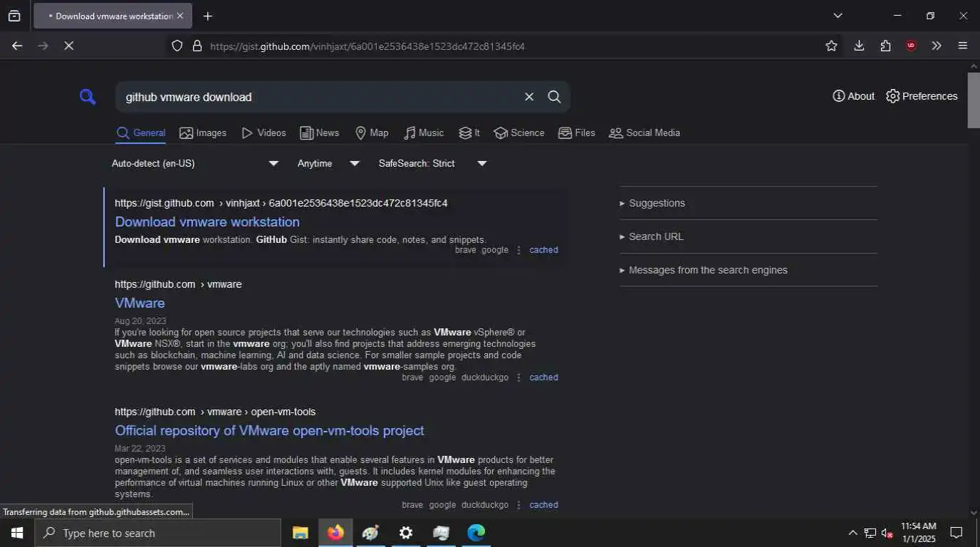Open the About page link
Screen dimensions: 980x547
point(853,96)
